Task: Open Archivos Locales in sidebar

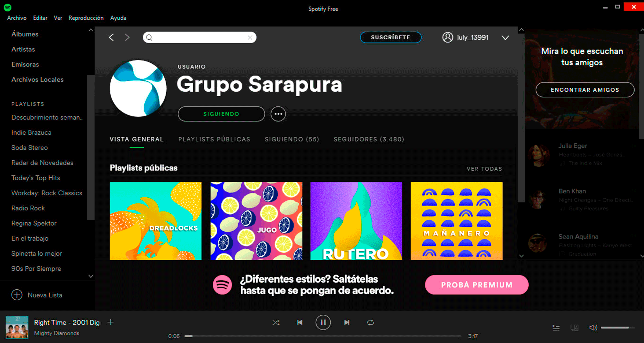Action: coord(37,80)
